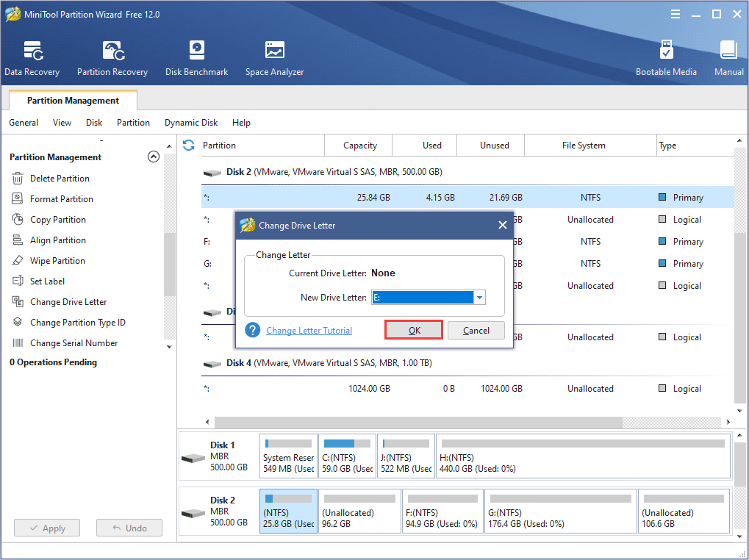The height and width of the screenshot is (560, 749).
Task: Click the Disk 4 drive icon in the partition list
Action: pos(212,364)
